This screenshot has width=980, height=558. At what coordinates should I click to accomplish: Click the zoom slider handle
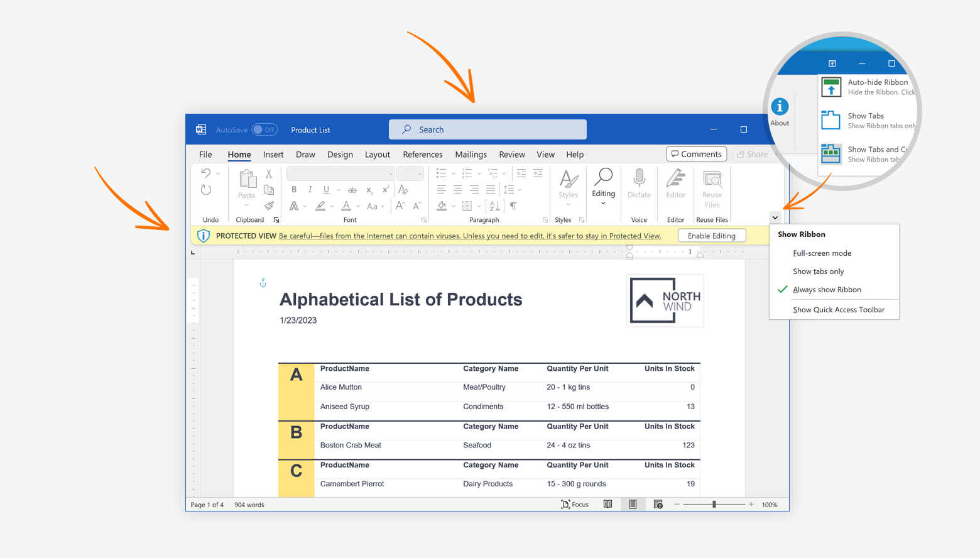pos(714,505)
